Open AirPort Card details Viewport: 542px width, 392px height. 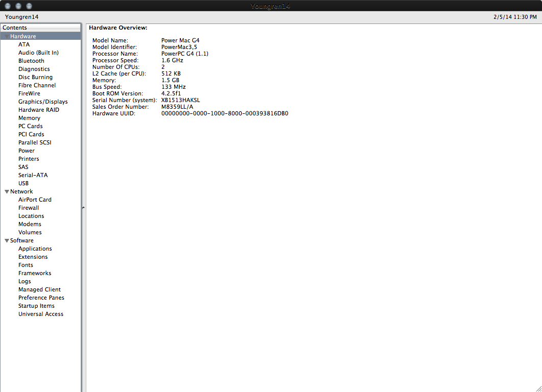35,200
